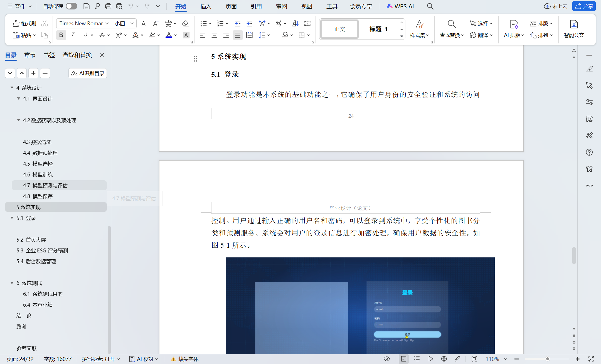The image size is (601, 364).
Task: Switch to the 书签 navigation tab
Action: [49, 55]
